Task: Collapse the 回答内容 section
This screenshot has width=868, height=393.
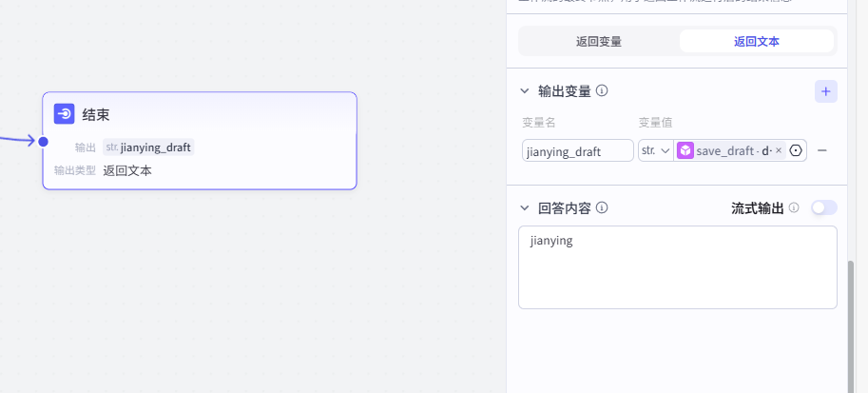Action: 524,207
